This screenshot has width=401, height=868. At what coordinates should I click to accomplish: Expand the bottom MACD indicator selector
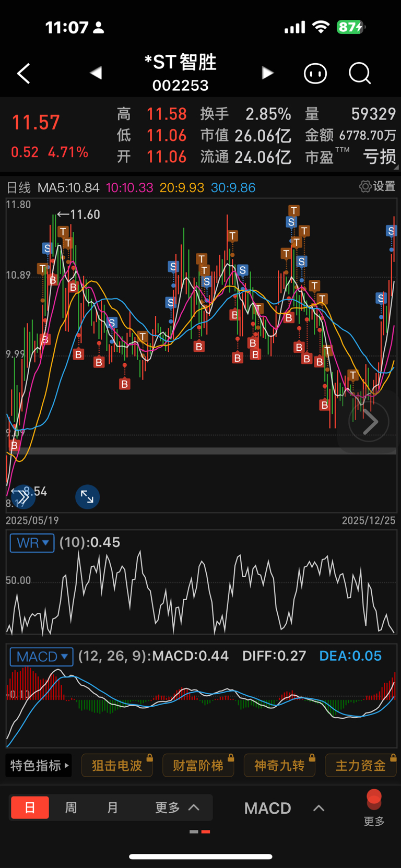tap(284, 808)
